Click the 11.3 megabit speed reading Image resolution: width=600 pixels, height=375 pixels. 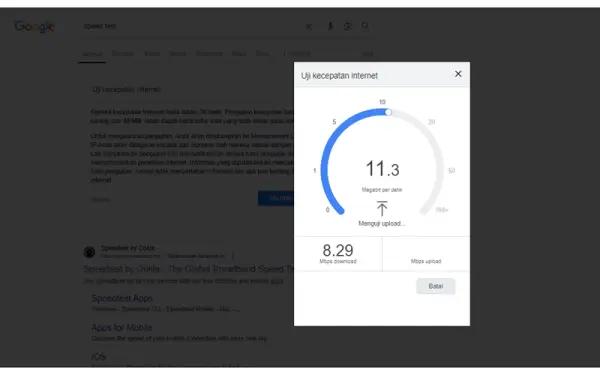[x=382, y=169]
